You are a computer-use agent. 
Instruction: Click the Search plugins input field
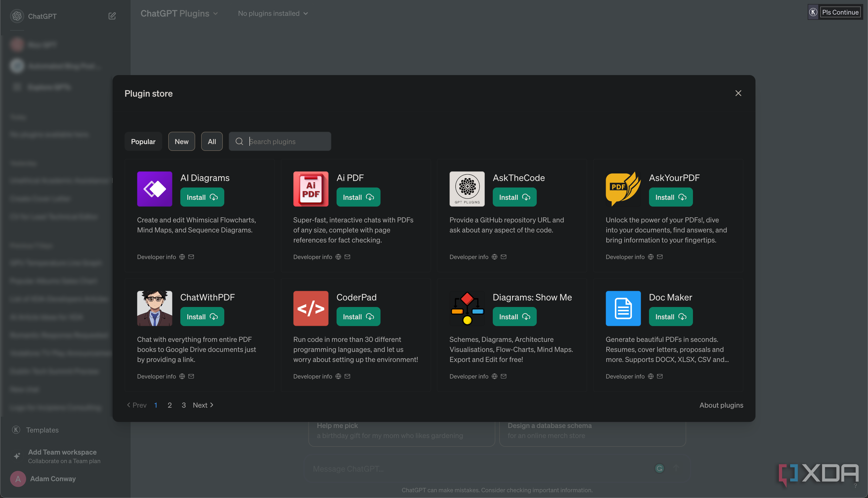(x=287, y=141)
